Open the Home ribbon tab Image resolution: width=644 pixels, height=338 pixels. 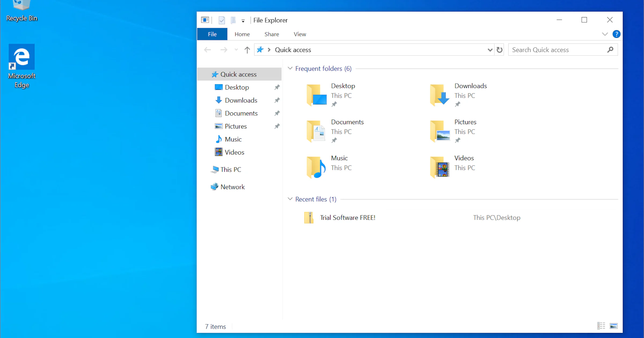[x=242, y=34]
